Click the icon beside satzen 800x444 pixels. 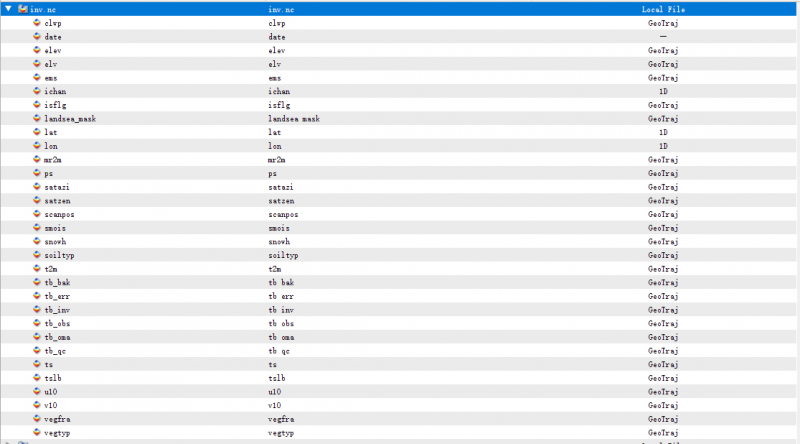(x=37, y=200)
